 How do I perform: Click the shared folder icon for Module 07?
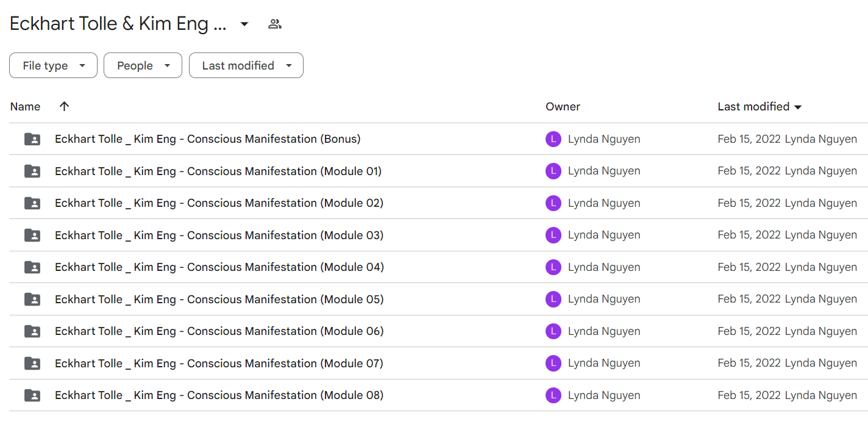[x=32, y=364]
